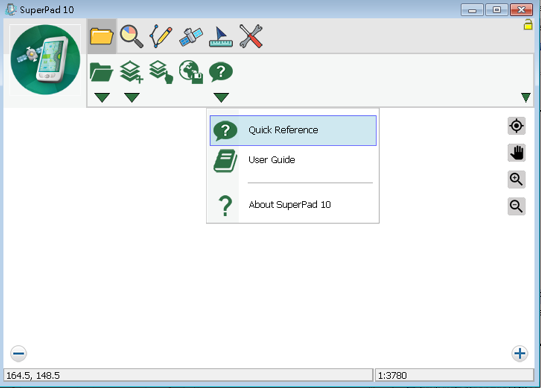Open the wrench and screwdriver Tools tab
This screenshot has width=541, height=388.
tap(251, 36)
